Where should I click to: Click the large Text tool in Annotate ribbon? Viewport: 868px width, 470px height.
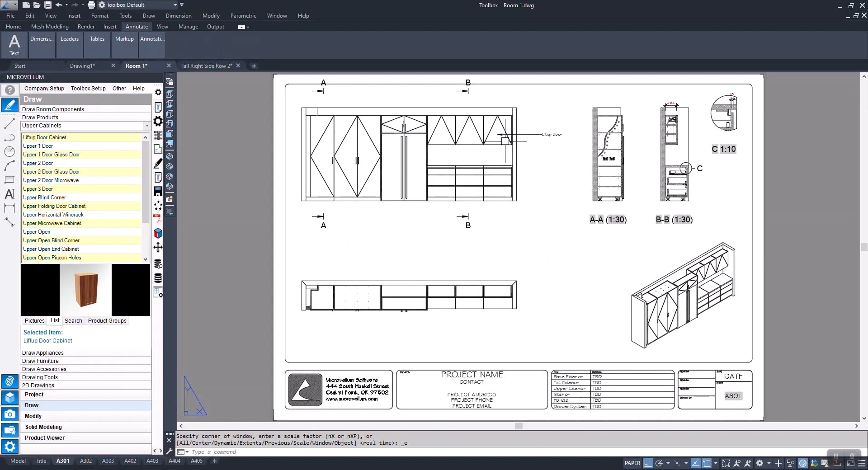coord(14,44)
